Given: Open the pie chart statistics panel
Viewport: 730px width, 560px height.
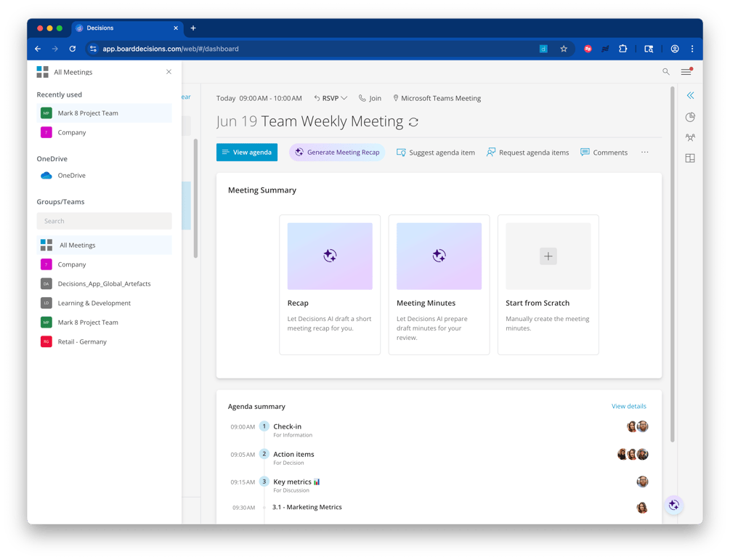Looking at the screenshot, I should pos(690,116).
